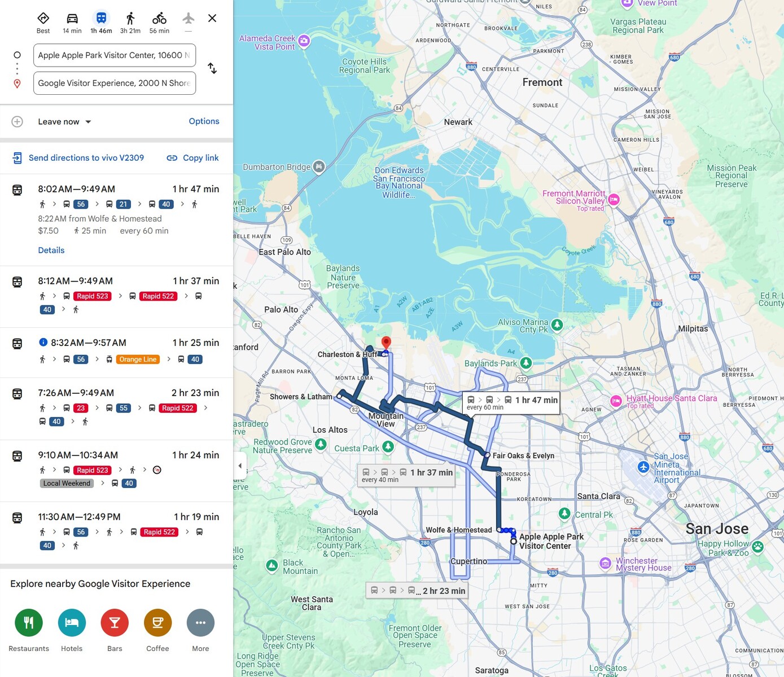Select the 11:30 AM–12:49 PM route
Viewport: 784px width, 677px height.
[116, 533]
